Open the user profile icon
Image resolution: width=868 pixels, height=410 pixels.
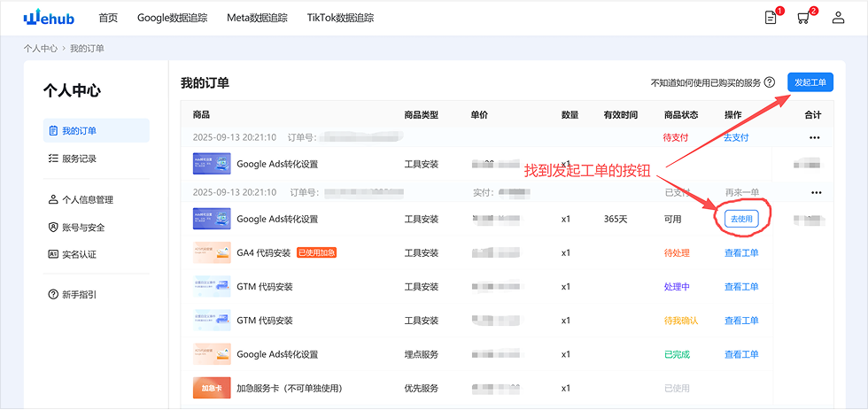838,18
